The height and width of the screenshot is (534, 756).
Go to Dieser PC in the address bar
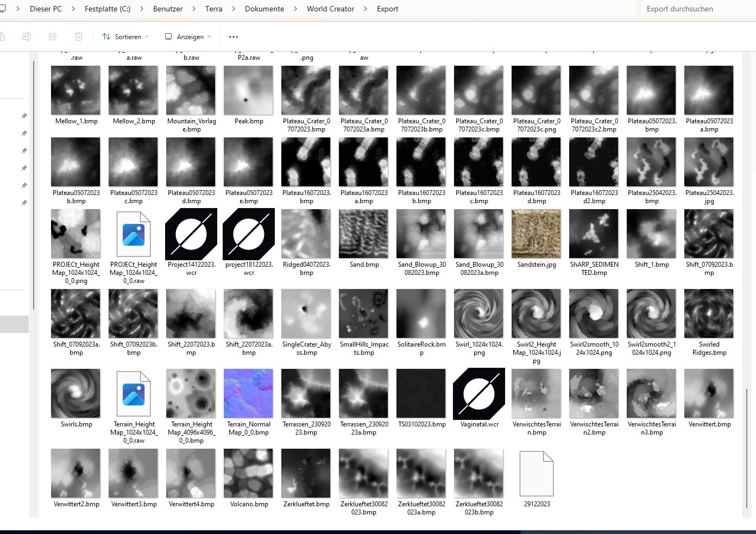tap(46, 9)
